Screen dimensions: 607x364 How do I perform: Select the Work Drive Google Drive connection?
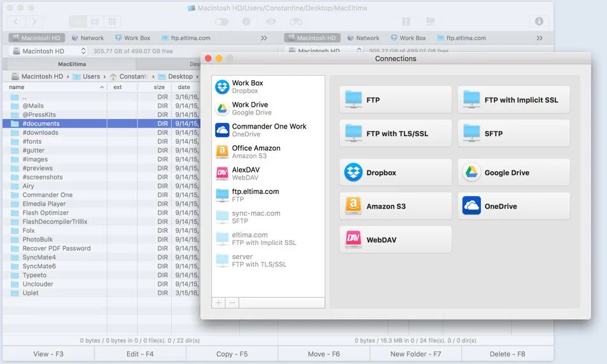coord(268,108)
